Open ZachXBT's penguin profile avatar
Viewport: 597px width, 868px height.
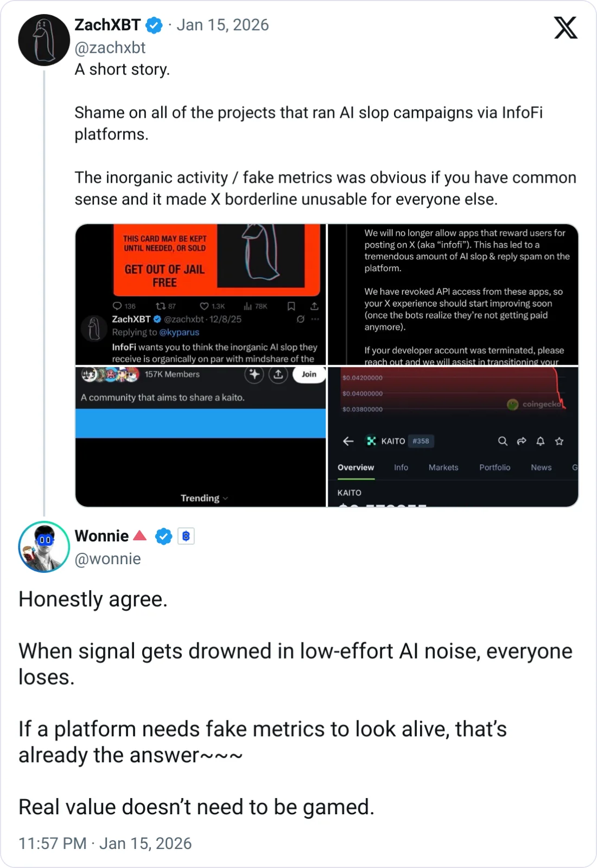coord(44,40)
